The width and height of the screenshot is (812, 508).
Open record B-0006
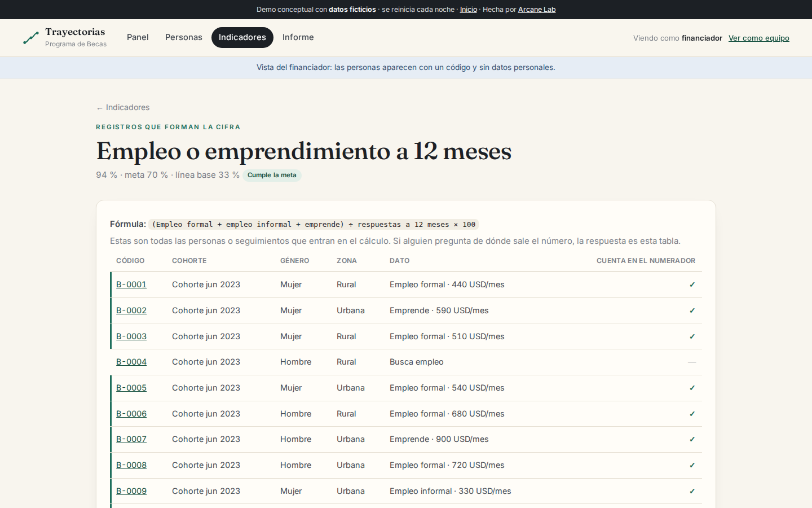[131, 414]
